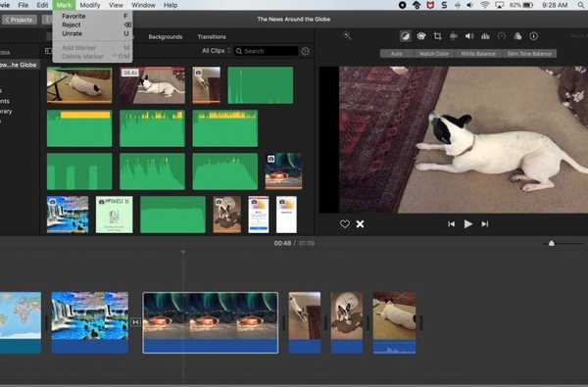Click the 00:48 timecode display
The width and height of the screenshot is (588, 387).
tap(282, 243)
